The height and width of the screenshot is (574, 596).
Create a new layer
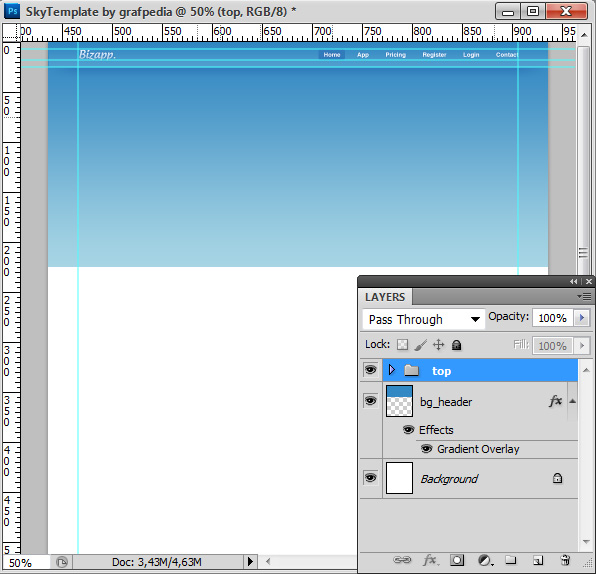tap(537, 560)
